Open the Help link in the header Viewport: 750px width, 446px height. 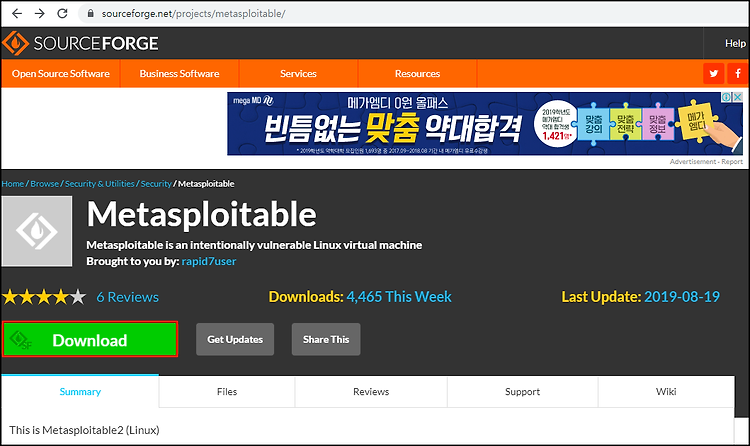[735, 44]
